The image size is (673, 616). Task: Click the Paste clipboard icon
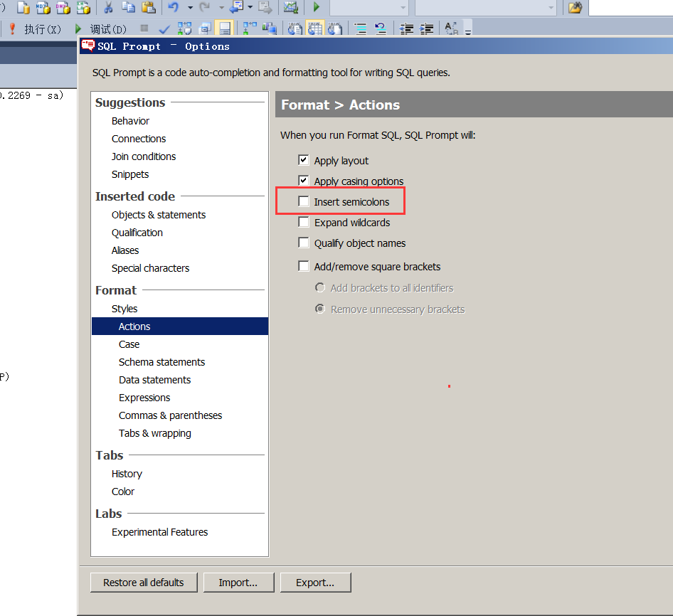pyautogui.click(x=149, y=7)
